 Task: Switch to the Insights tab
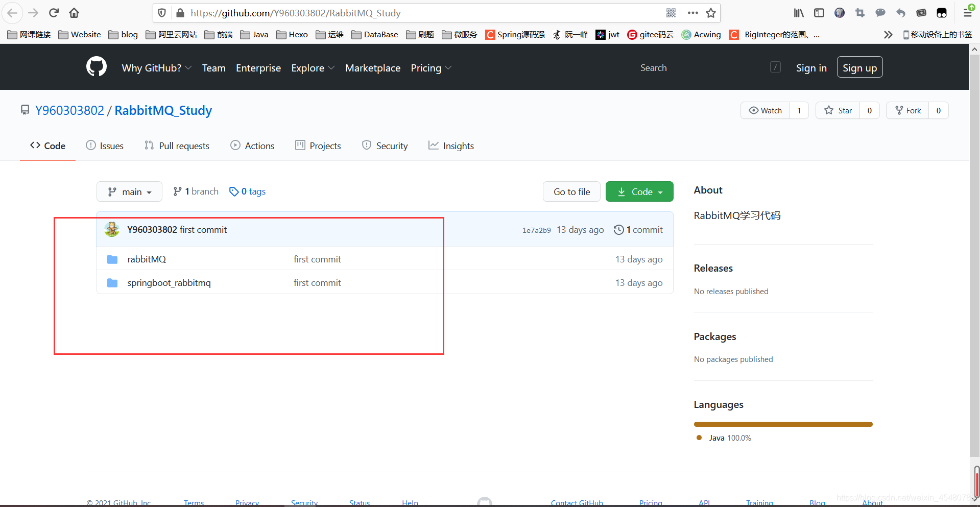451,146
